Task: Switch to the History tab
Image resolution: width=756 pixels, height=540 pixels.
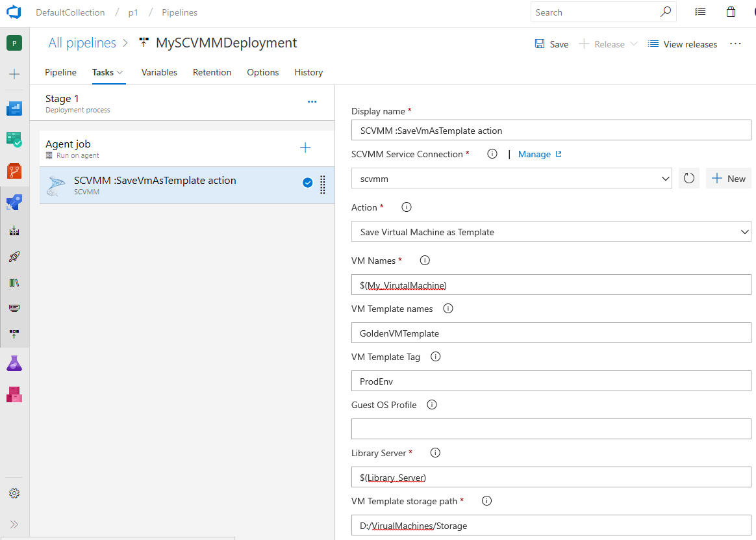Action: pos(309,72)
